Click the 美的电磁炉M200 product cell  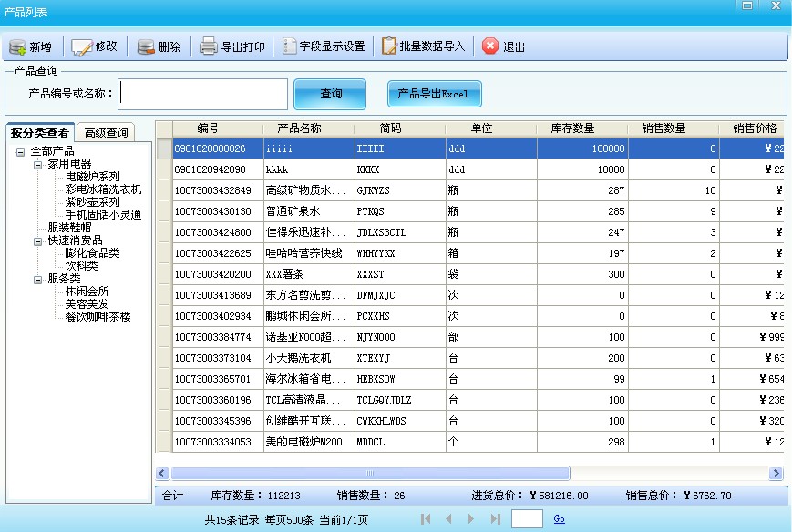pos(309,442)
